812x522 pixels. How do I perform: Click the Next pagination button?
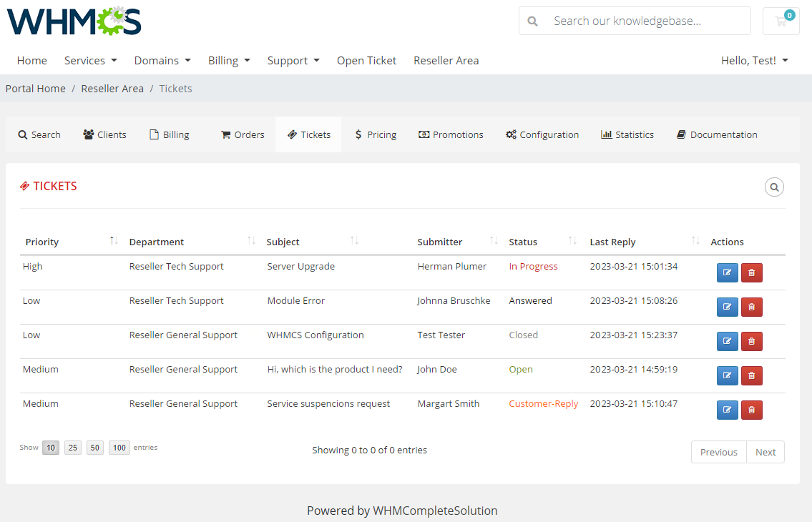point(765,451)
